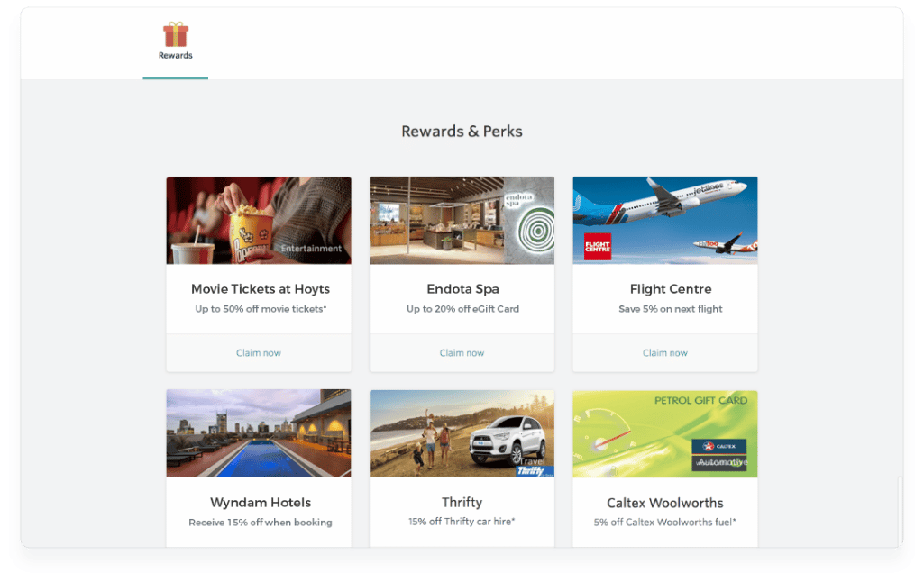Click 'Save 5% on next flight' text
924x582 pixels.
click(x=671, y=309)
